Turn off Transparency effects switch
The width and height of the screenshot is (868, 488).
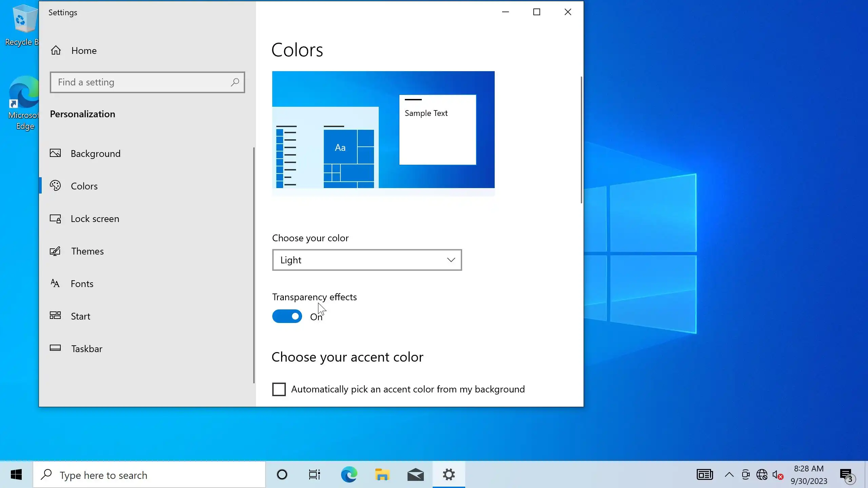pos(287,316)
